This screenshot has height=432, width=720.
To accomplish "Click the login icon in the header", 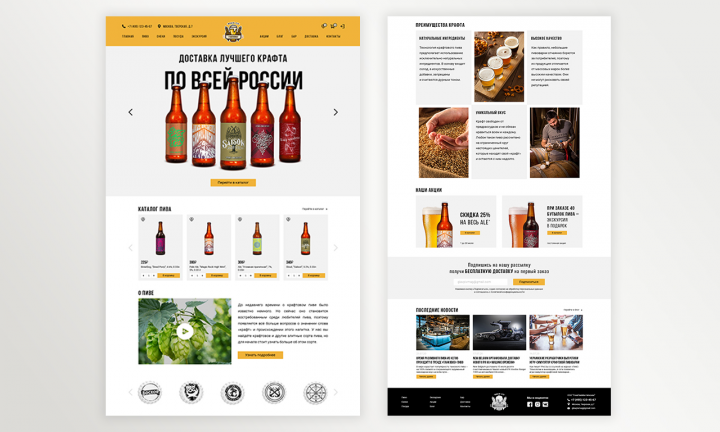I will pyautogui.click(x=343, y=26).
